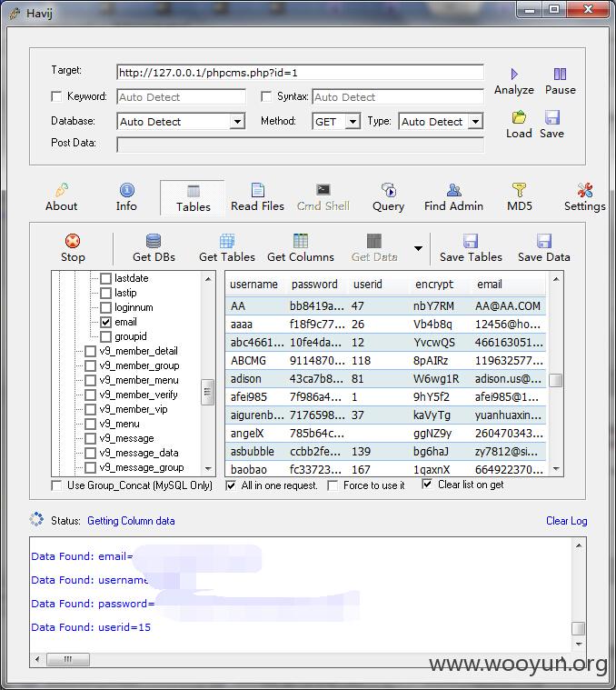Click the Save floppy icon near Load
Viewport: 616px width, 690px height.
[551, 117]
